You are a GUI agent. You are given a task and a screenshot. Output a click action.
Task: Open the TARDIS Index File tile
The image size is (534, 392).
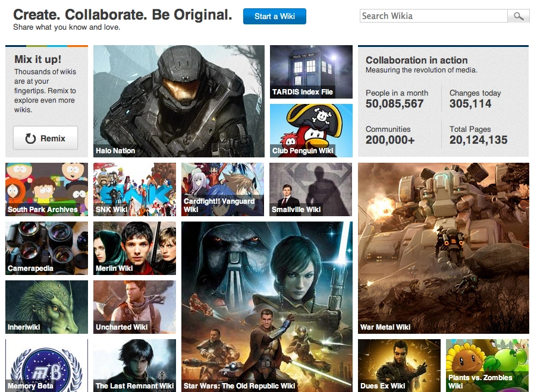pos(311,72)
